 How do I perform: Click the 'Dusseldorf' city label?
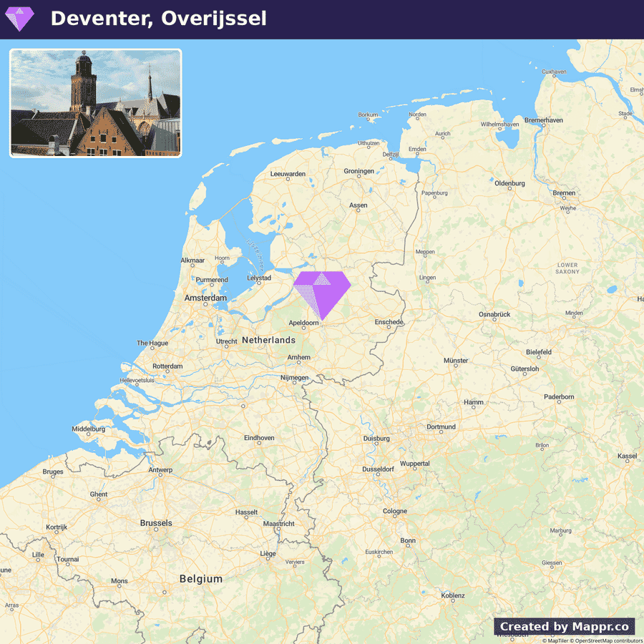pyautogui.click(x=378, y=469)
